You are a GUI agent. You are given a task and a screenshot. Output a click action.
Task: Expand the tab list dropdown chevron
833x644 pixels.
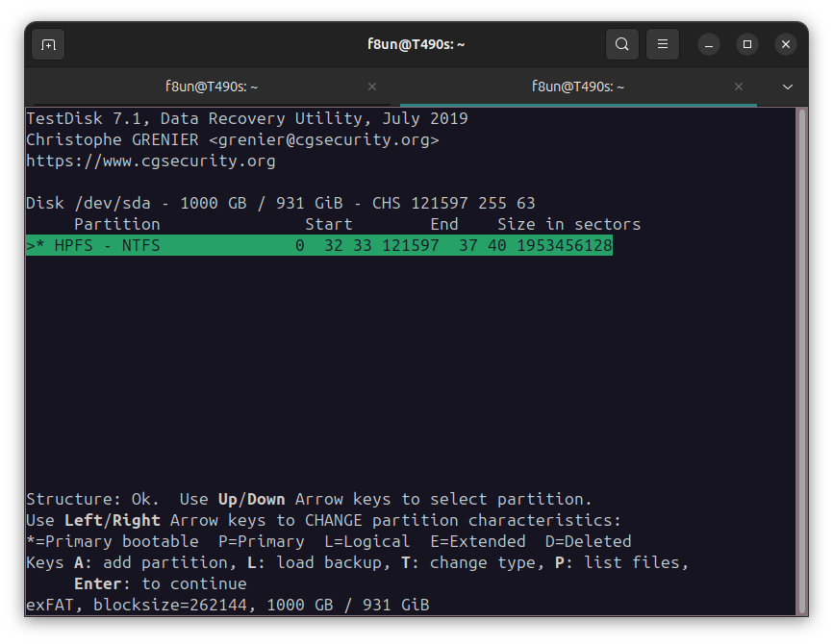point(788,87)
